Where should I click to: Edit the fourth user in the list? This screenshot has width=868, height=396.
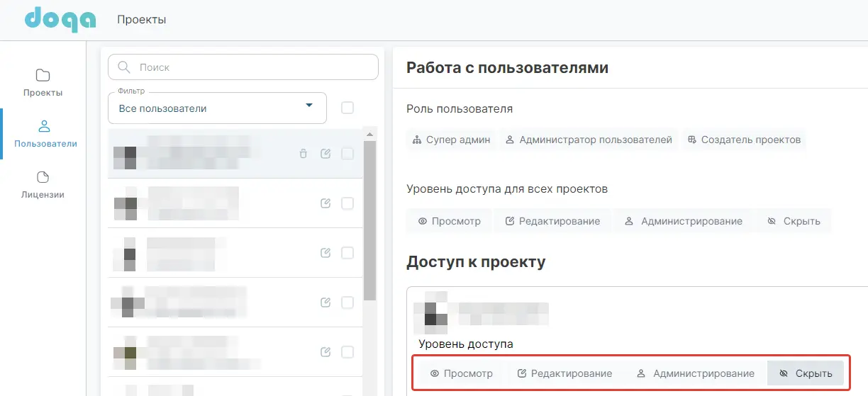325,302
